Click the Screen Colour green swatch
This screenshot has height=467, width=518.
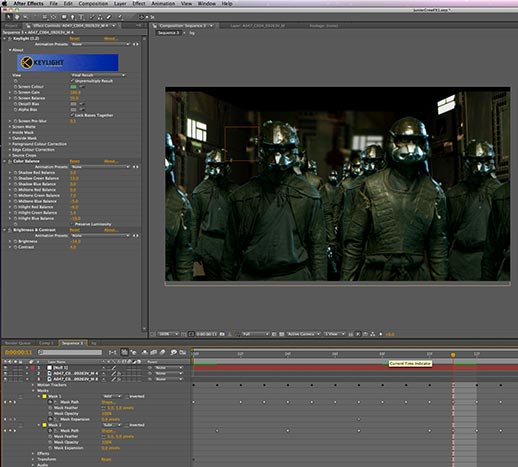73,87
